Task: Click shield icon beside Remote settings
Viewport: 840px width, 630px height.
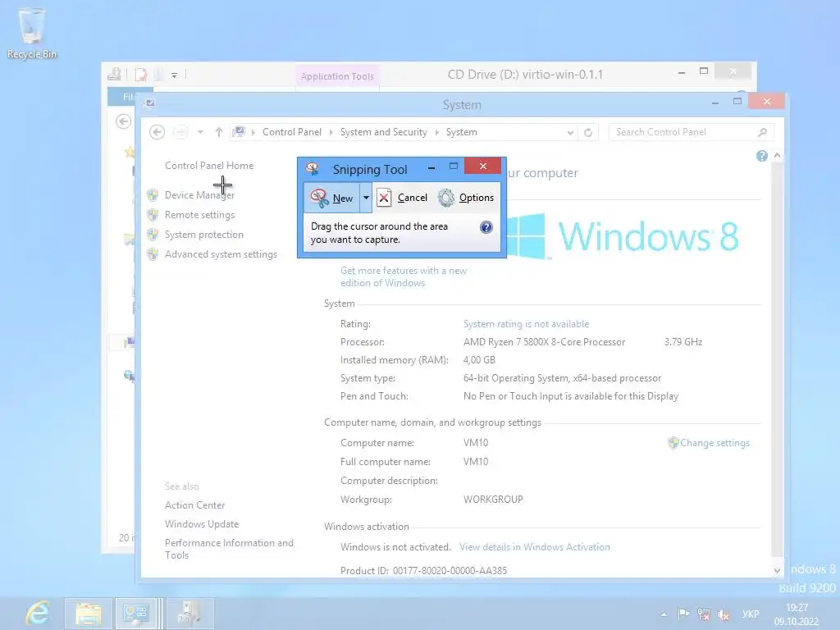Action: tap(153, 215)
